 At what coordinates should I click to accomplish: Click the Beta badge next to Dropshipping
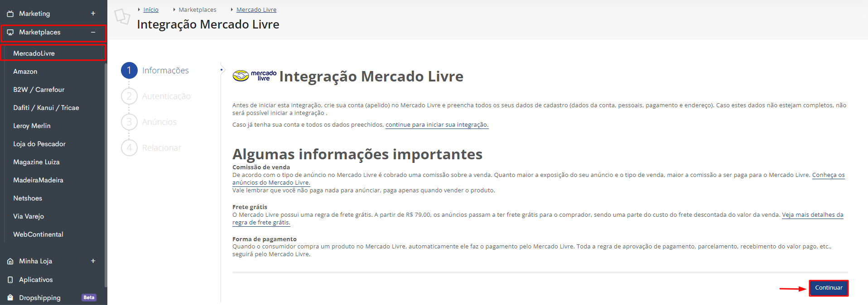89,297
